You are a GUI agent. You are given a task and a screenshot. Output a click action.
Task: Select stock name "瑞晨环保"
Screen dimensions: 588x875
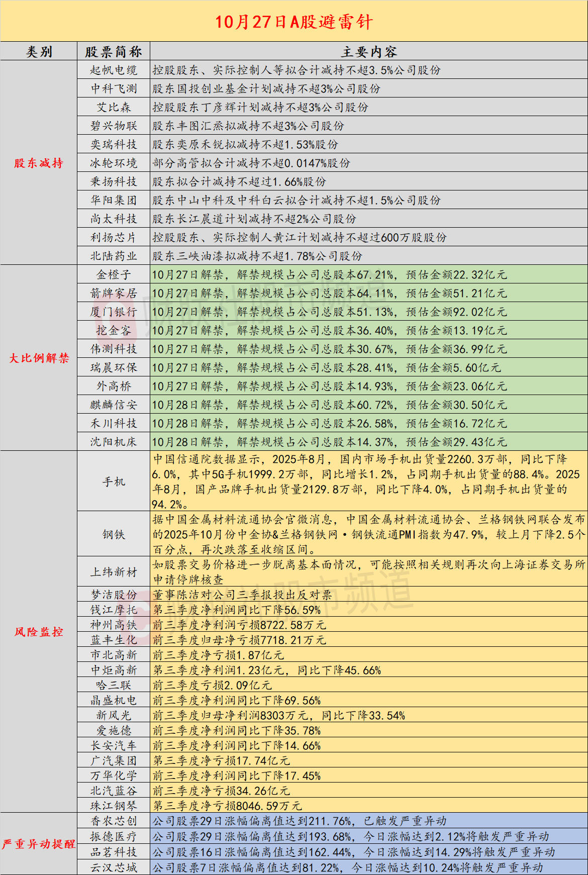pos(114,368)
